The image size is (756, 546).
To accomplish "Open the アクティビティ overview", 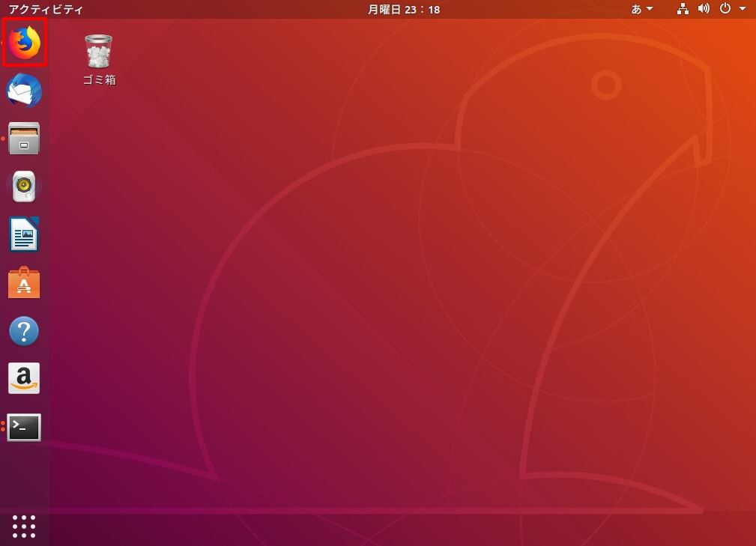I will pos(46,9).
